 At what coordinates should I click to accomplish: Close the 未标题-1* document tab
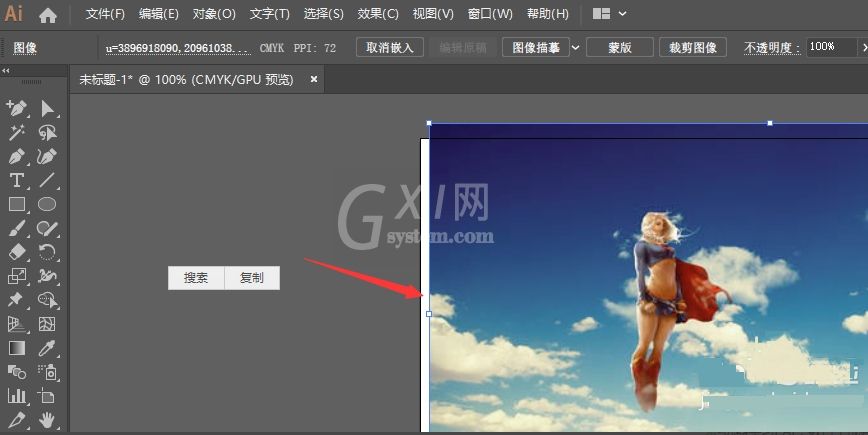click(x=314, y=80)
